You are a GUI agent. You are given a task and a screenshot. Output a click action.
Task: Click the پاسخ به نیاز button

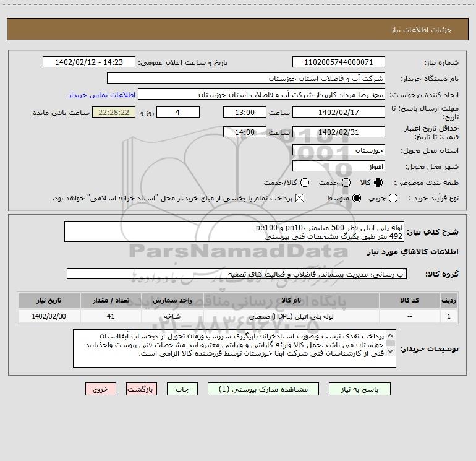tap(359, 389)
